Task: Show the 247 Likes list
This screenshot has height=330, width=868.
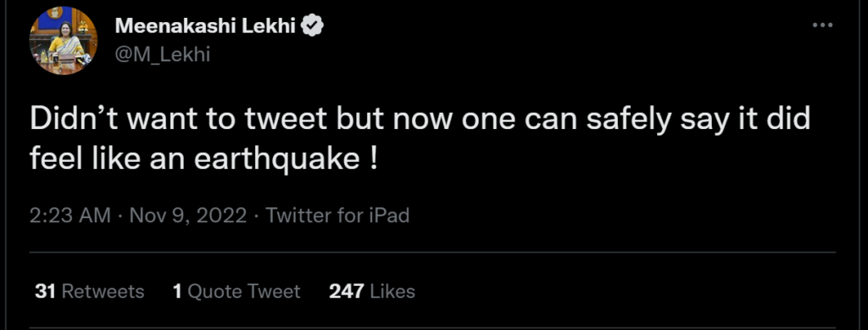Action: (372, 291)
